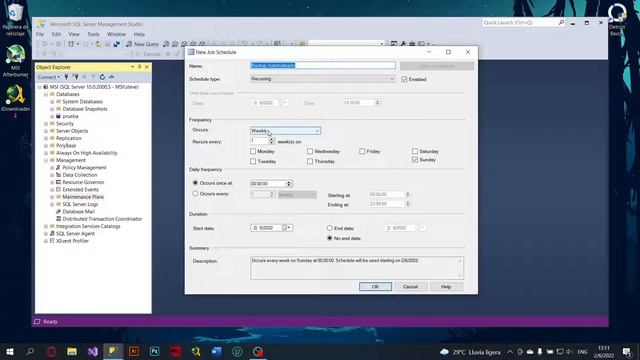This screenshot has height=360, width=640.
Task: Click the Quick Launch search magnifier icon
Action: pyautogui.click(x=561, y=23)
